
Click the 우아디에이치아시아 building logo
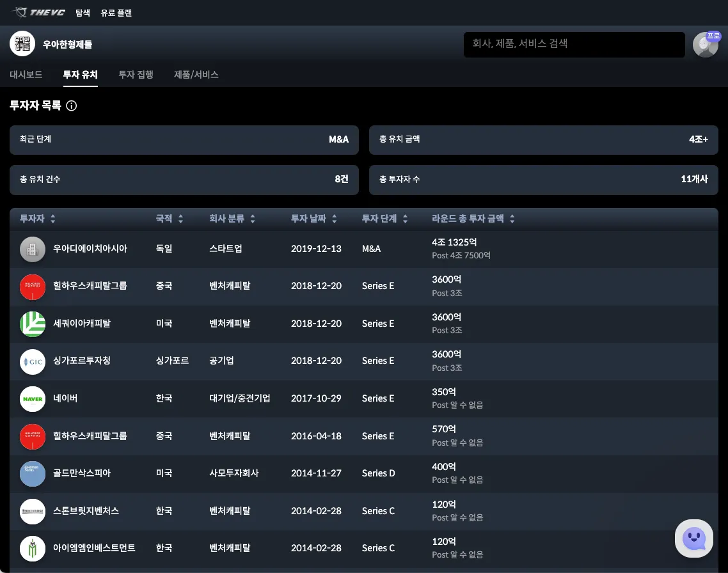point(33,249)
